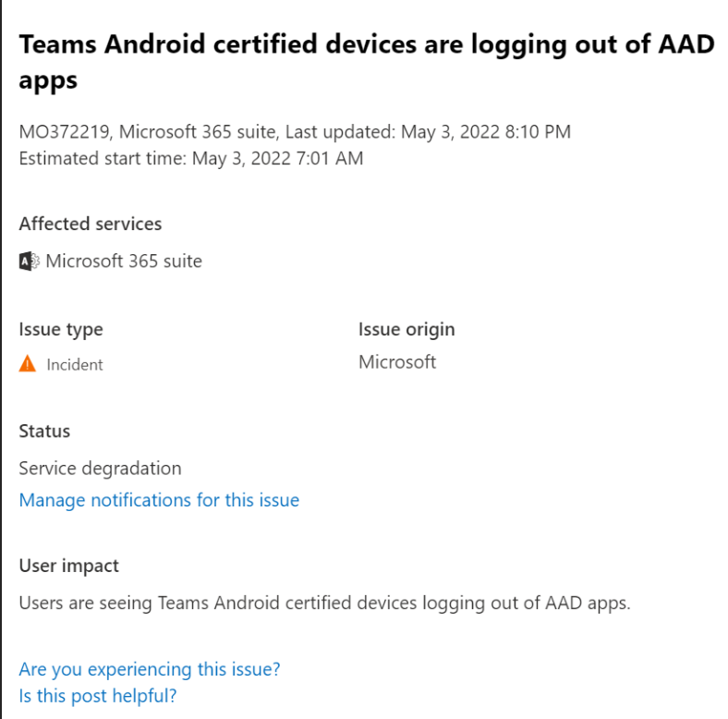The image size is (728, 719).
Task: Select the Service degradation status text
Action: click(101, 469)
